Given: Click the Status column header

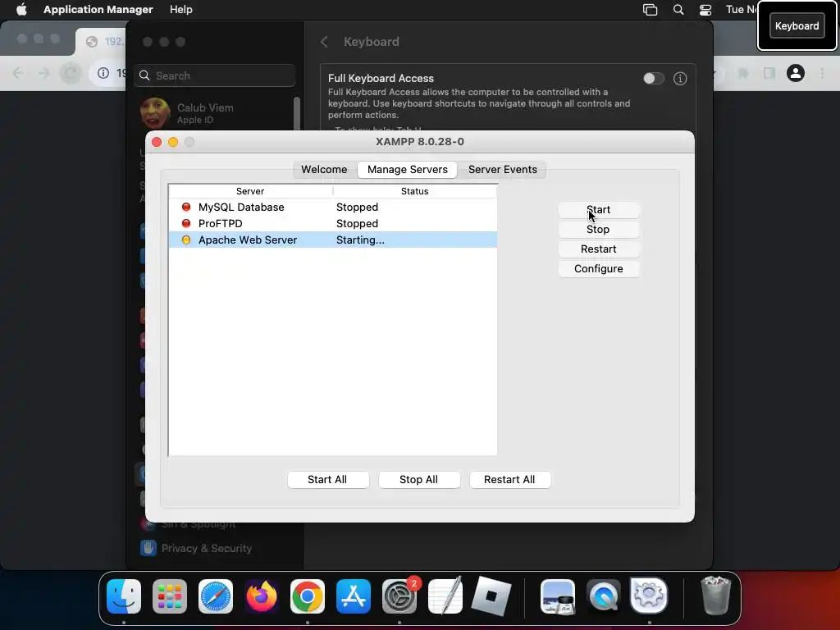Looking at the screenshot, I should pos(414,191).
